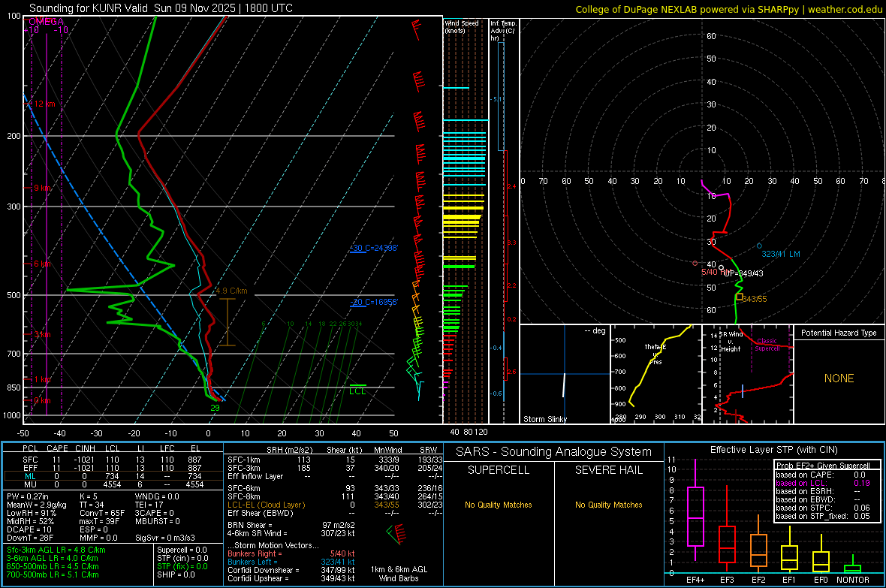
Task: Click the based on LCL: 0.19 probability
Action: (823, 483)
